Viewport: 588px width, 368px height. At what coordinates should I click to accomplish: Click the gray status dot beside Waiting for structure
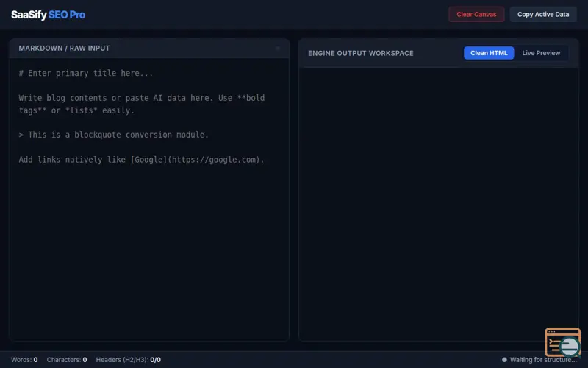pyautogui.click(x=504, y=360)
